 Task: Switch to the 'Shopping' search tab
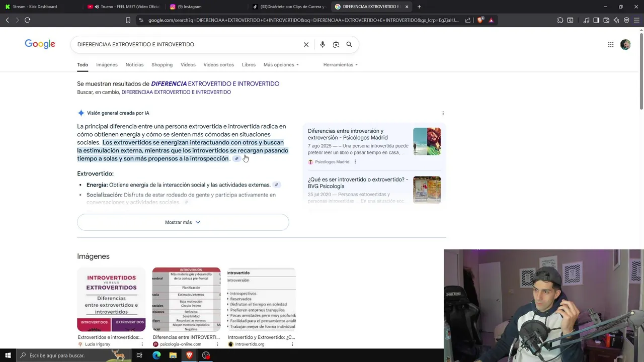(x=162, y=65)
